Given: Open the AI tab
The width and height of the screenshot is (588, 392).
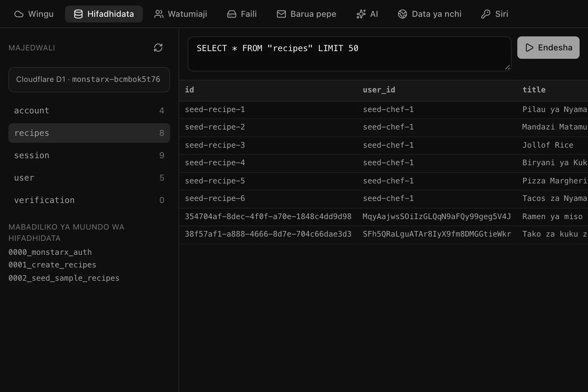Looking at the screenshot, I should pyautogui.click(x=367, y=14).
